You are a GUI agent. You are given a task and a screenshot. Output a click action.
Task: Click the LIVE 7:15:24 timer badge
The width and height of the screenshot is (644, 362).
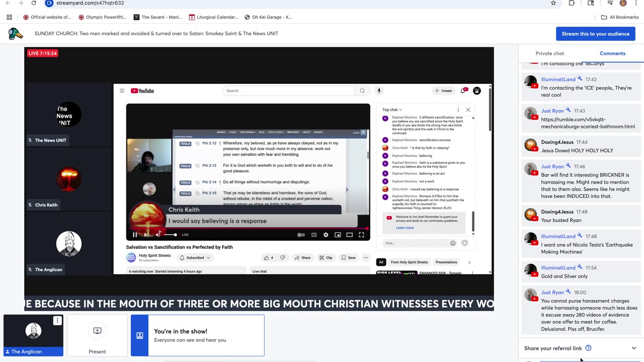pos(42,53)
